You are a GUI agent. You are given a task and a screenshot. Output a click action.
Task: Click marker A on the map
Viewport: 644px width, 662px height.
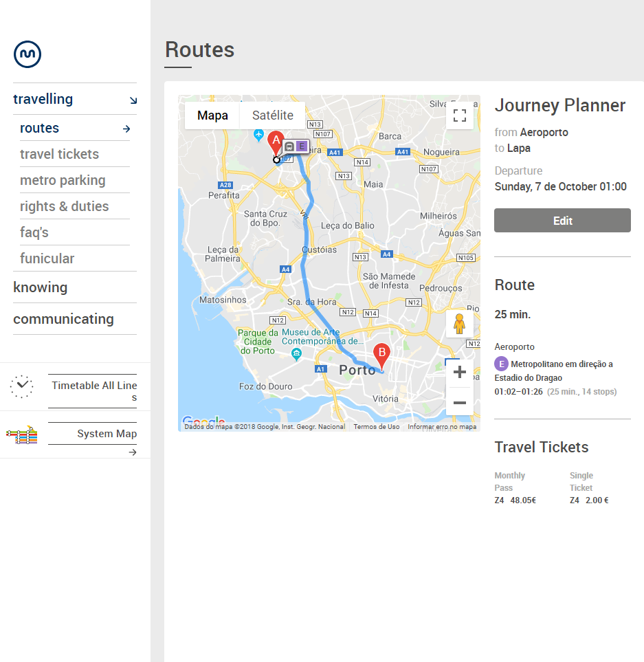pyautogui.click(x=276, y=143)
